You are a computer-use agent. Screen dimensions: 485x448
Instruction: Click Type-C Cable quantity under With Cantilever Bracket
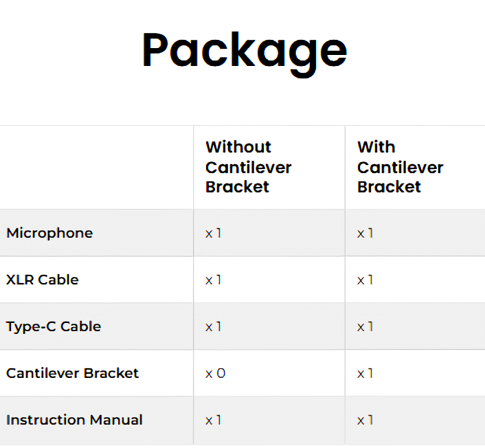[x=365, y=326]
